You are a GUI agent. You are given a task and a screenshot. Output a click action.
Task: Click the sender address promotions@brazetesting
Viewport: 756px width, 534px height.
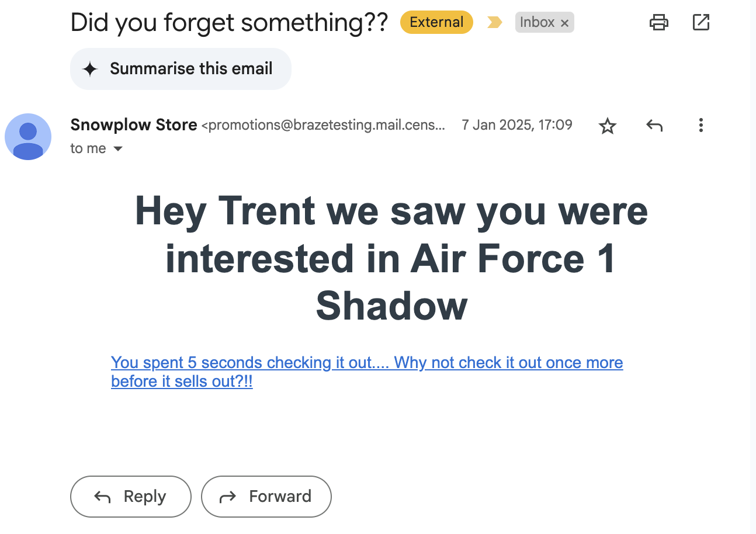(x=324, y=125)
